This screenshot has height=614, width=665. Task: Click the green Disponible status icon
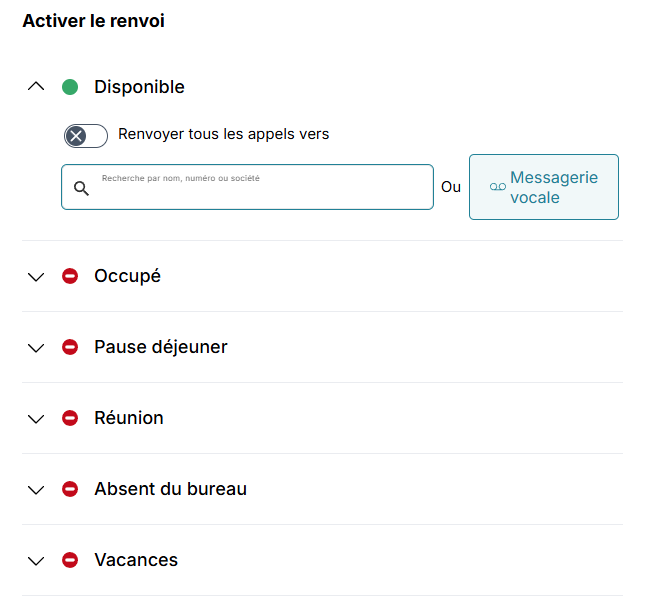coord(70,87)
